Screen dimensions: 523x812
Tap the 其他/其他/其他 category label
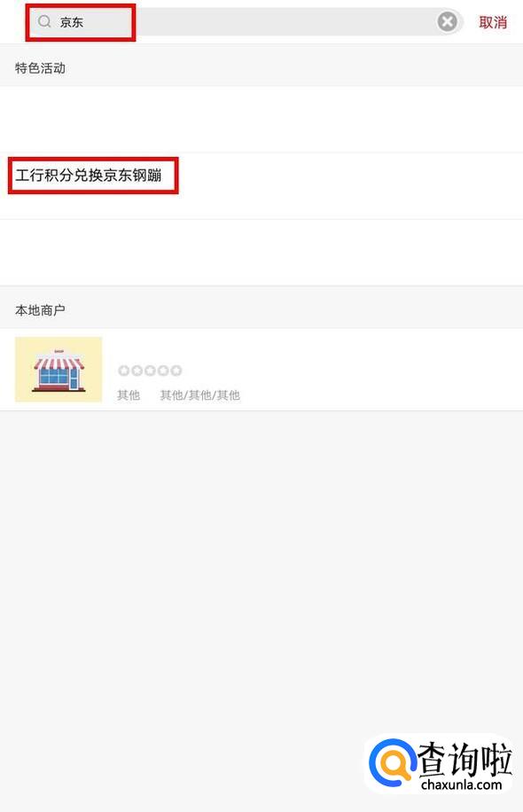pyautogui.click(x=199, y=395)
